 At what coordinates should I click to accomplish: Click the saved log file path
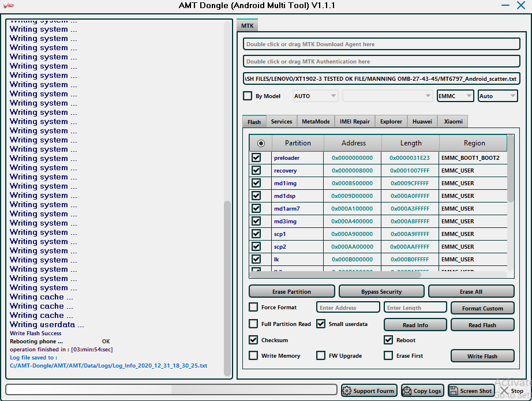[x=108, y=366]
